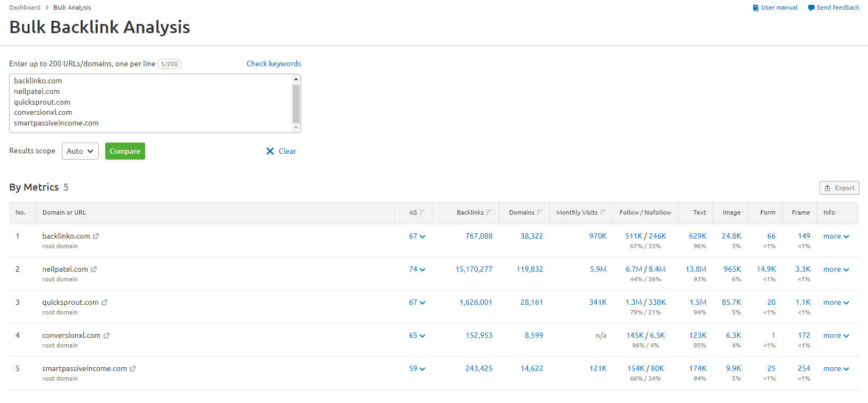
Task: Sort by Monthly Visits column icon
Action: pos(603,212)
